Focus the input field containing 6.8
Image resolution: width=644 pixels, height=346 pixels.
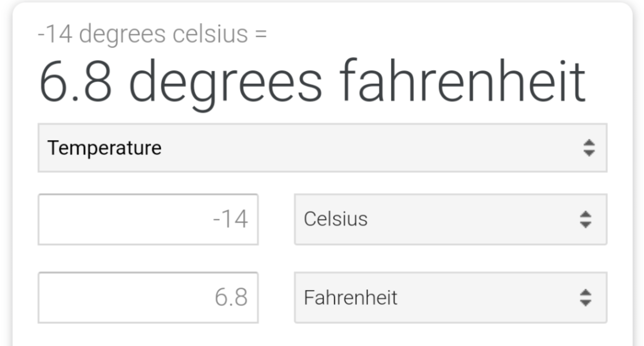click(x=148, y=298)
